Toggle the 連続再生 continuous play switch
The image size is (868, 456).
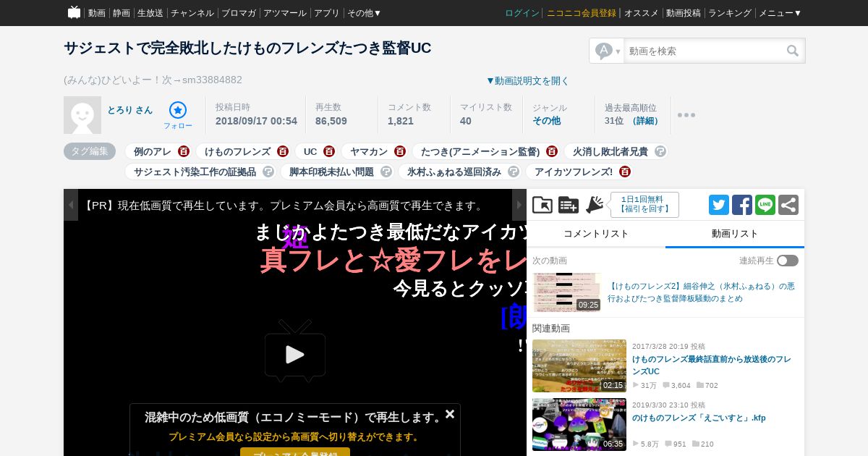pyautogui.click(x=788, y=261)
